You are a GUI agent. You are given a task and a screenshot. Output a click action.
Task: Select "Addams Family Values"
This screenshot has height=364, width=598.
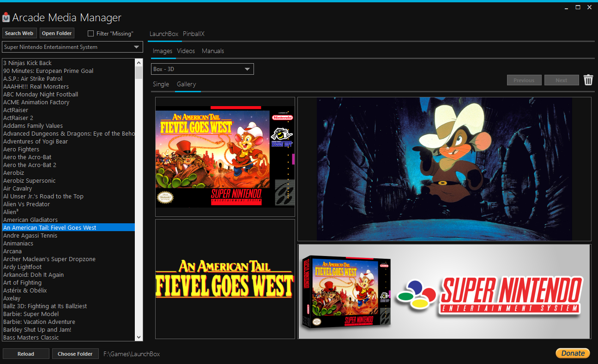tap(69, 125)
